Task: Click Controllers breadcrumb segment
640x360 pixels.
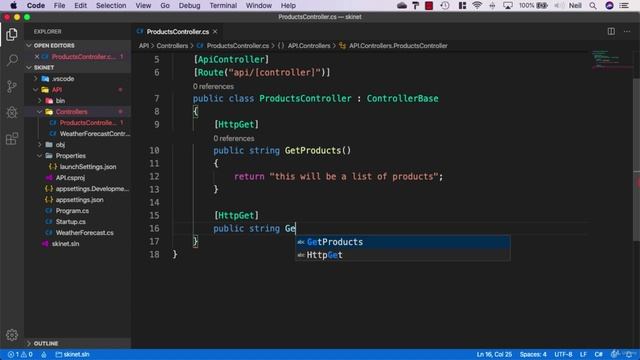Action: (172, 46)
